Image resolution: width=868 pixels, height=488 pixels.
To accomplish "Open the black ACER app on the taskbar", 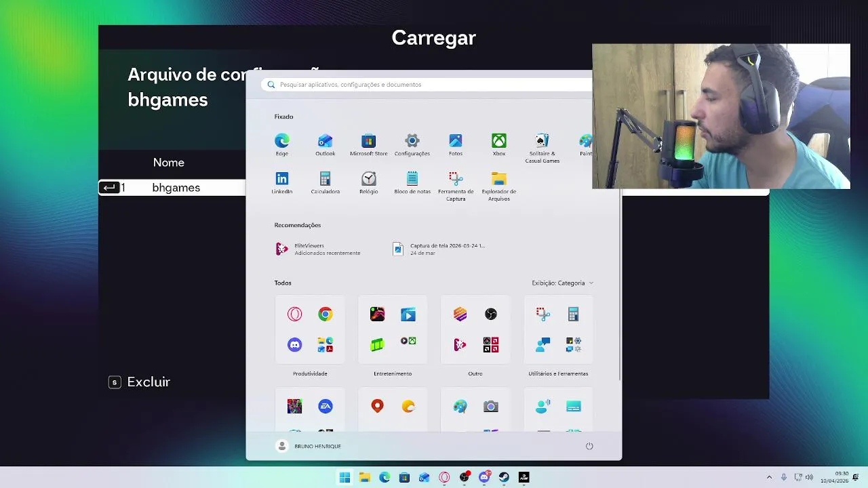I will tap(524, 477).
